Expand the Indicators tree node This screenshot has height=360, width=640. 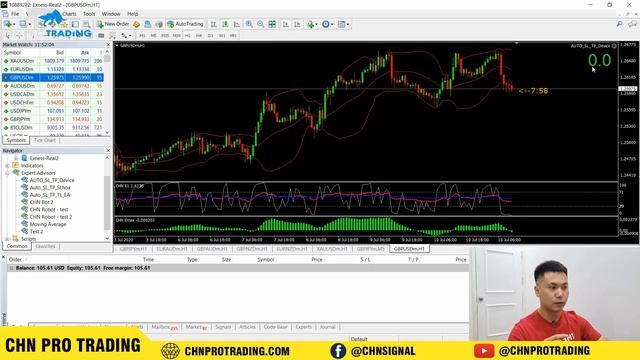tap(7, 166)
